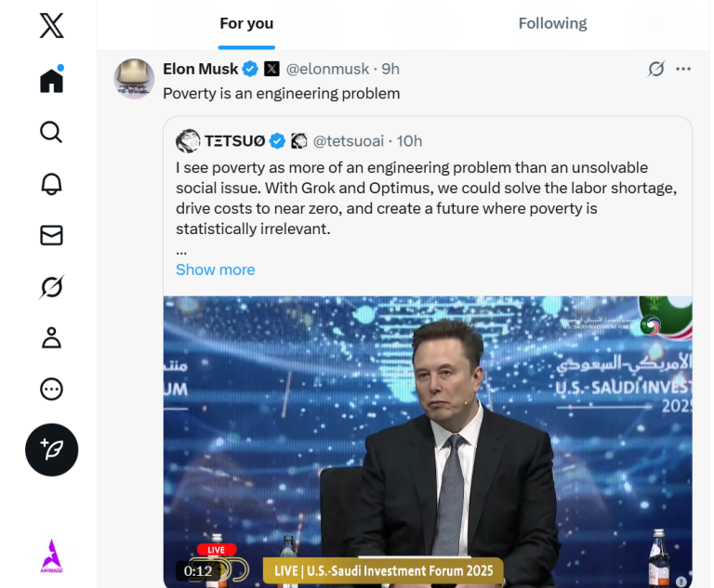Click the Grok explain icon on Elon's post
This screenshot has height=588, width=714.
656,69
